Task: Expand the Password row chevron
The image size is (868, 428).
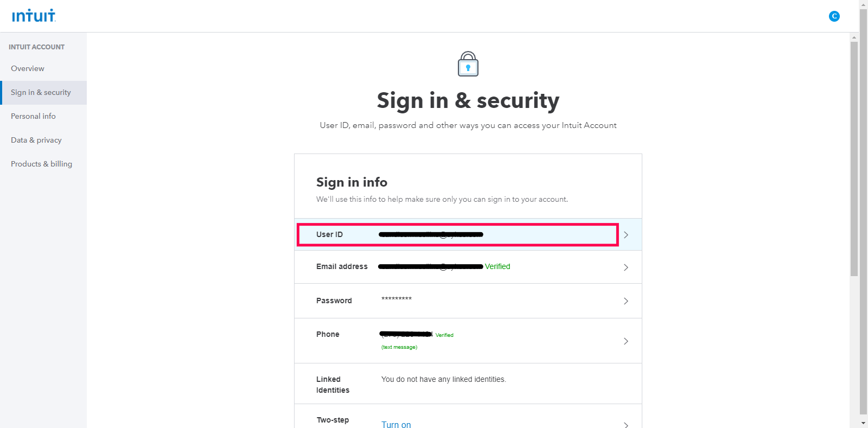Action: click(x=626, y=301)
